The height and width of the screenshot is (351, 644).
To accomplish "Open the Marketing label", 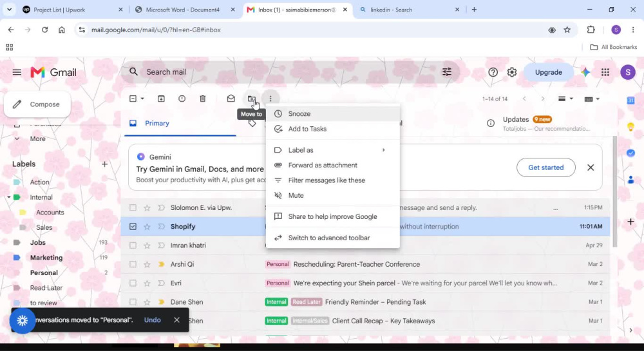I will 46,258.
